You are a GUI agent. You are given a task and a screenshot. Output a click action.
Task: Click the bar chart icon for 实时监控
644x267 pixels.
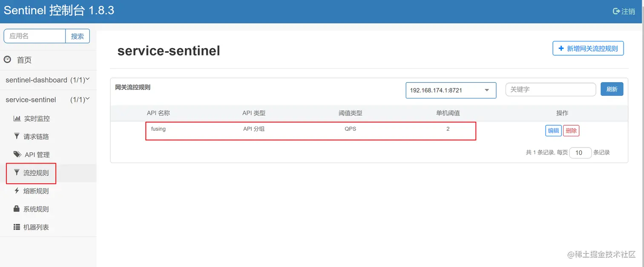click(17, 118)
